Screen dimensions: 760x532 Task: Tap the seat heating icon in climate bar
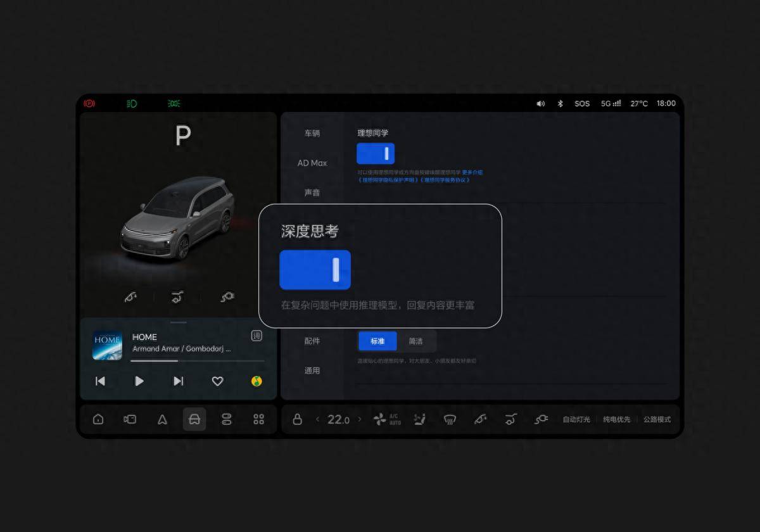[x=419, y=419]
